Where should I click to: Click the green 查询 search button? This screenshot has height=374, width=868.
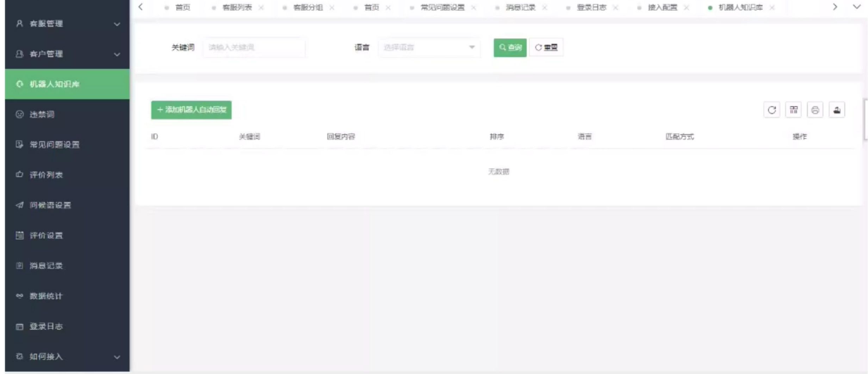pos(510,47)
